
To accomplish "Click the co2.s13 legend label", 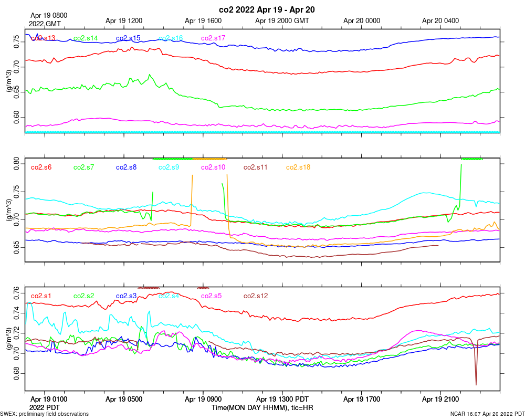I will click(43, 38).
